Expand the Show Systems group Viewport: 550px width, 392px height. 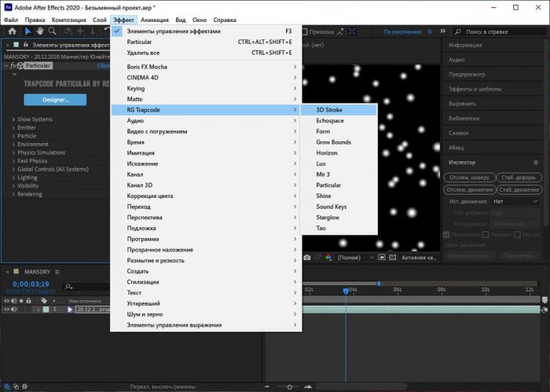click(x=13, y=119)
